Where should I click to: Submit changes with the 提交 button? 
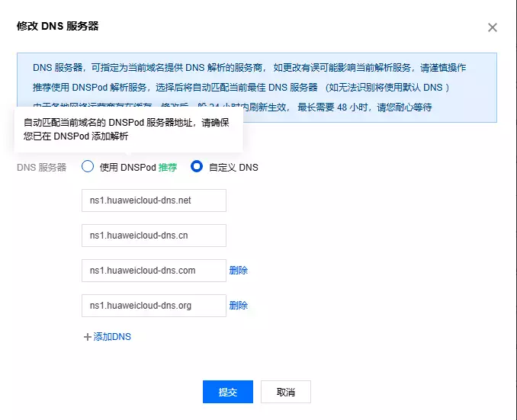[227, 392]
